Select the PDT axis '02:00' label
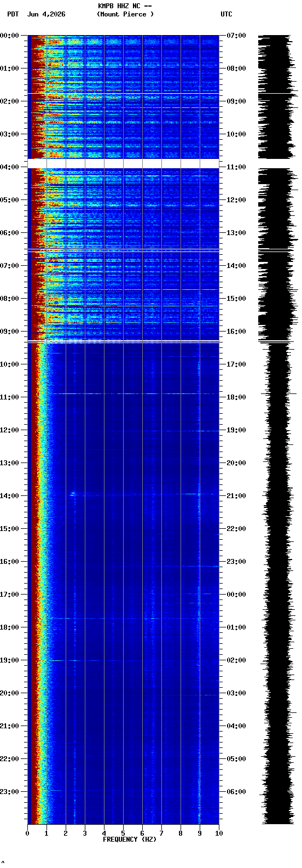Screen dimensions: 302x868 [10, 101]
